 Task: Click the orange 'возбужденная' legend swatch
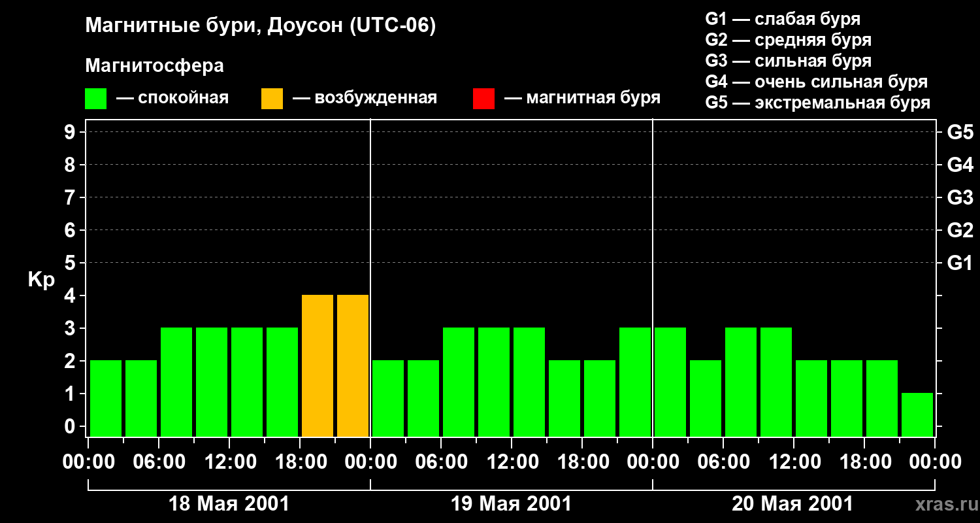click(x=272, y=99)
